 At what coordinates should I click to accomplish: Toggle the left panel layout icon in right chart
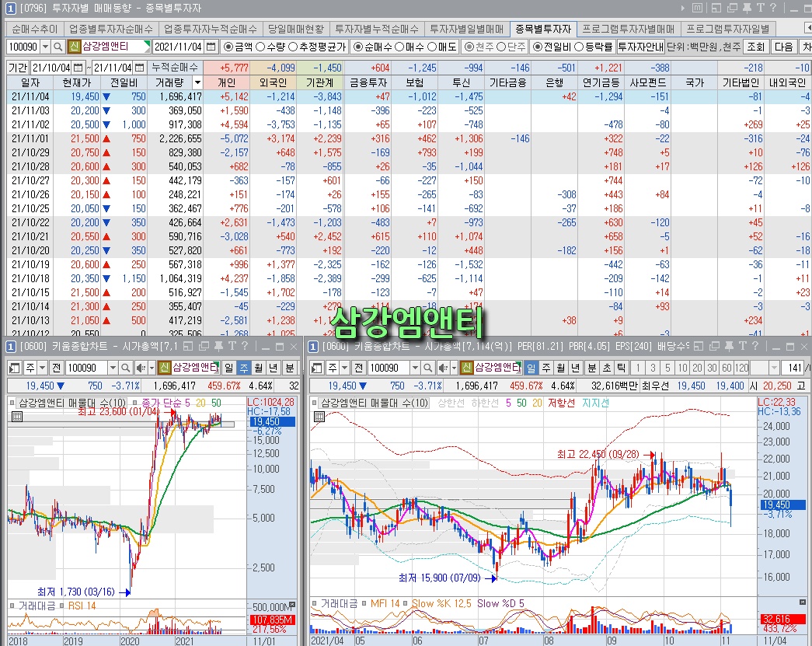pos(316,368)
